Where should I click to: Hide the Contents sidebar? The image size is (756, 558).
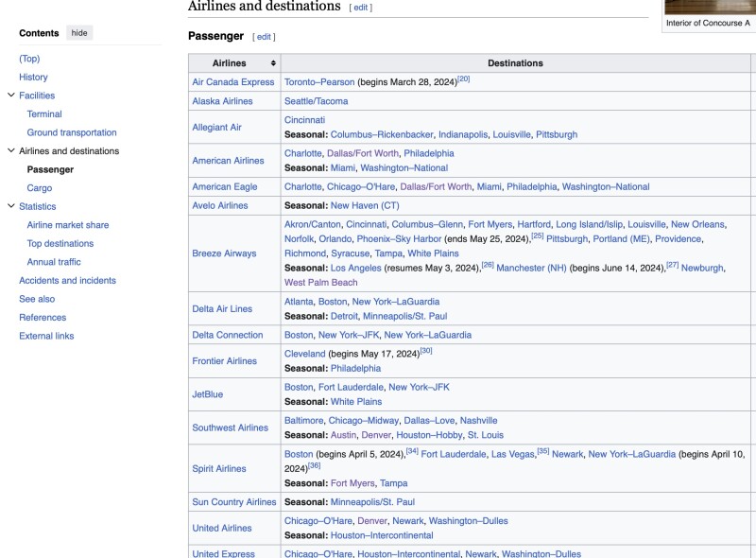(x=80, y=33)
